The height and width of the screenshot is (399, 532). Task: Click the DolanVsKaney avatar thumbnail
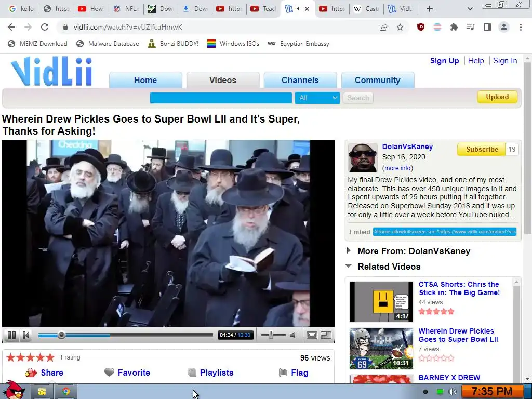coord(363,157)
